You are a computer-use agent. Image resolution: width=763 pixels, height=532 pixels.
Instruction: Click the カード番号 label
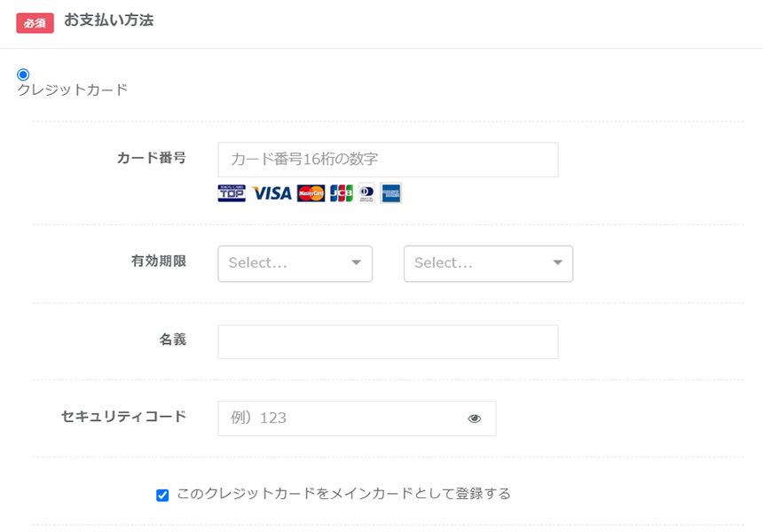coord(152,158)
